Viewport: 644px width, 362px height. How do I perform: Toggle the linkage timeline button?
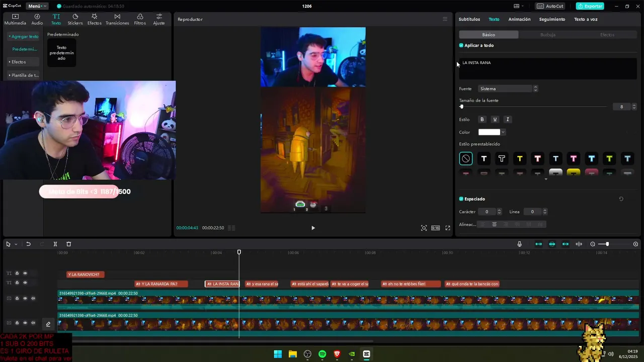(566, 244)
